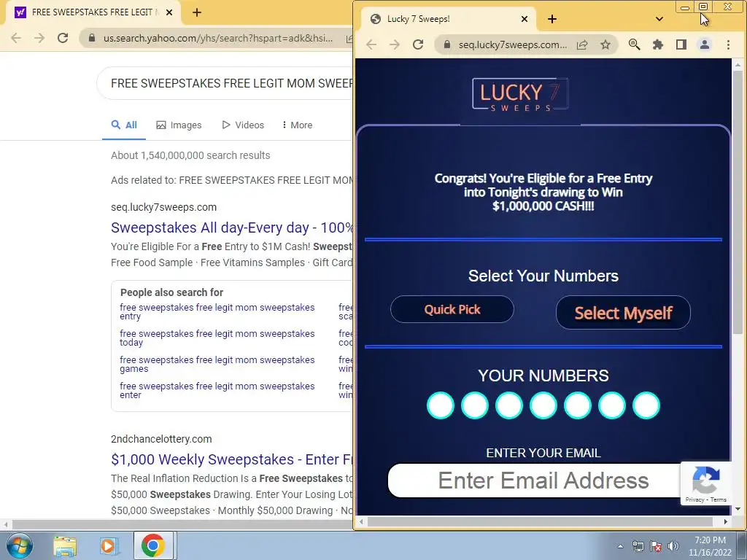Reload the Lucky 7 Sweeps page

point(418,44)
